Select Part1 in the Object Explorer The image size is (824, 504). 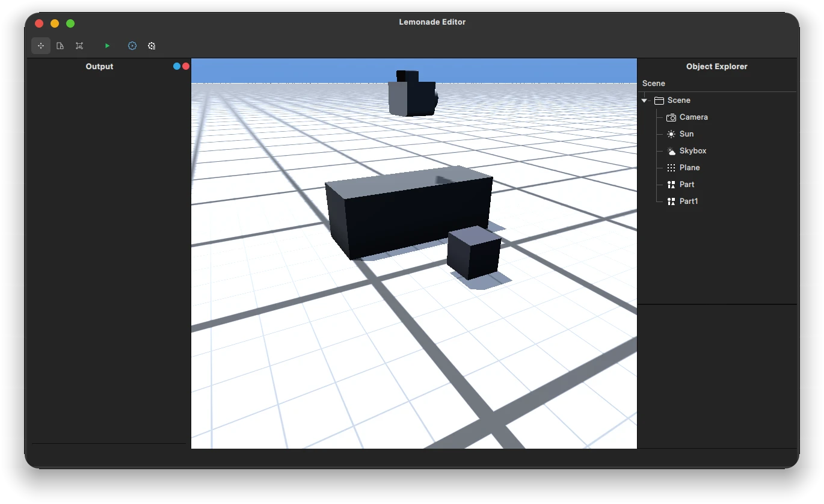(688, 201)
